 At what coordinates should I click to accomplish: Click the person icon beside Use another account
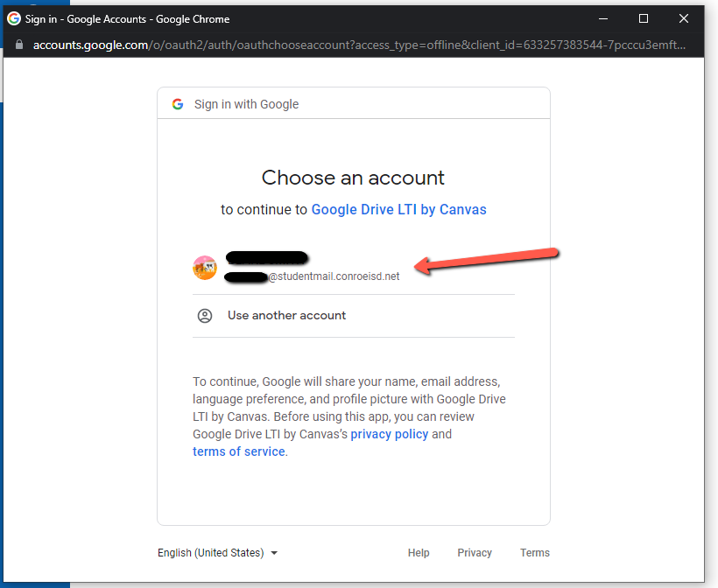click(205, 316)
